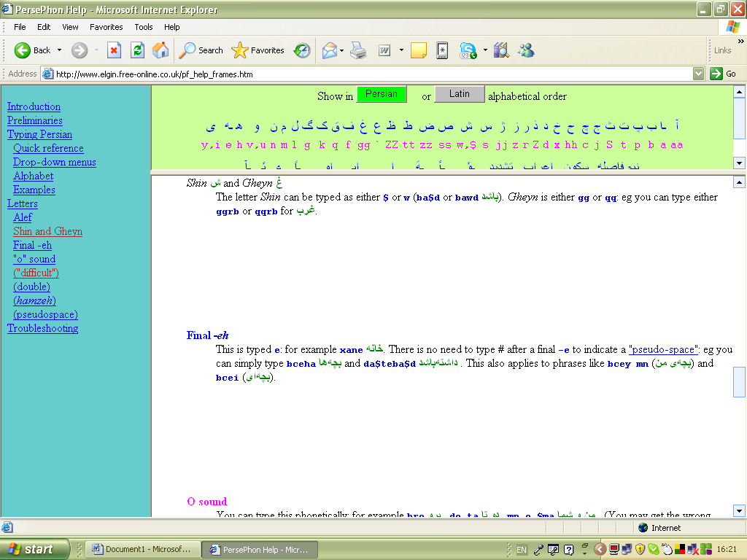
Task: Open the Drop-down menus link
Action: click(x=54, y=162)
